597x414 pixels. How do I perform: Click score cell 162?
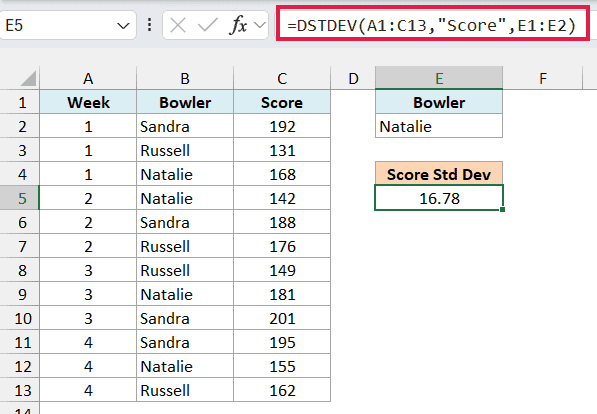point(282,390)
